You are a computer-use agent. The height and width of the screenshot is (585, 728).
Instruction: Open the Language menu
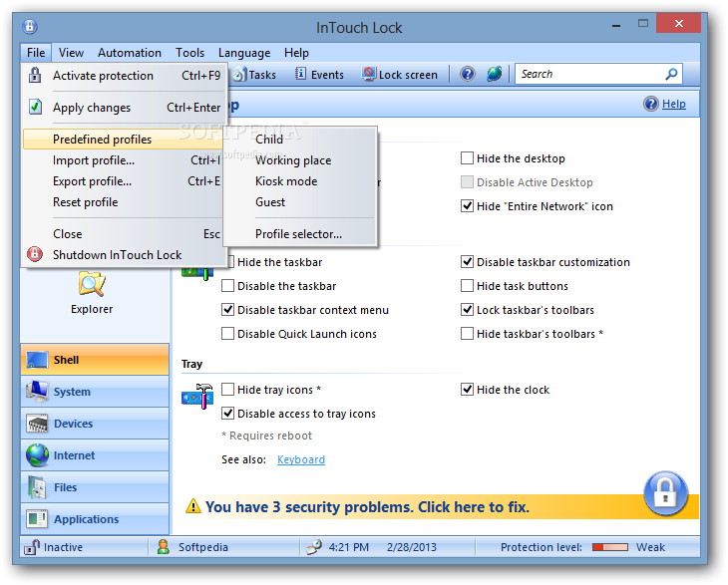coord(244,53)
